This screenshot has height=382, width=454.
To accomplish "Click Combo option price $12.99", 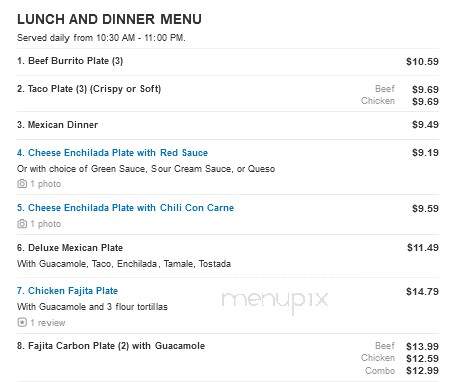I will [422, 371].
